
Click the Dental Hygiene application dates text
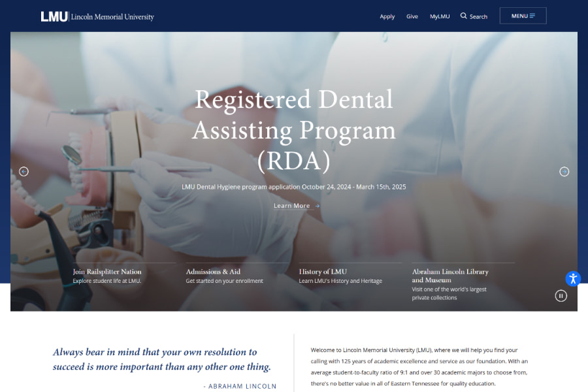pos(293,187)
